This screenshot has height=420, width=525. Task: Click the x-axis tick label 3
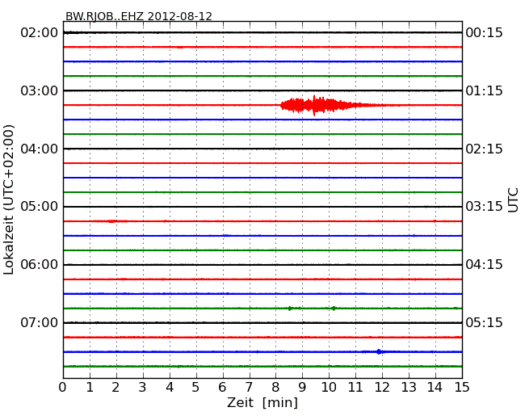(142, 387)
